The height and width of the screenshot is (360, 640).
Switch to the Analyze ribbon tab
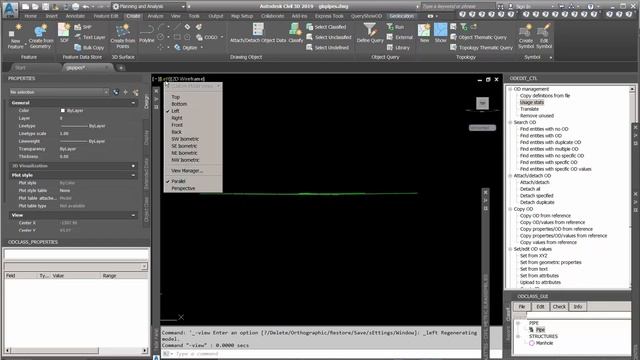(x=155, y=16)
